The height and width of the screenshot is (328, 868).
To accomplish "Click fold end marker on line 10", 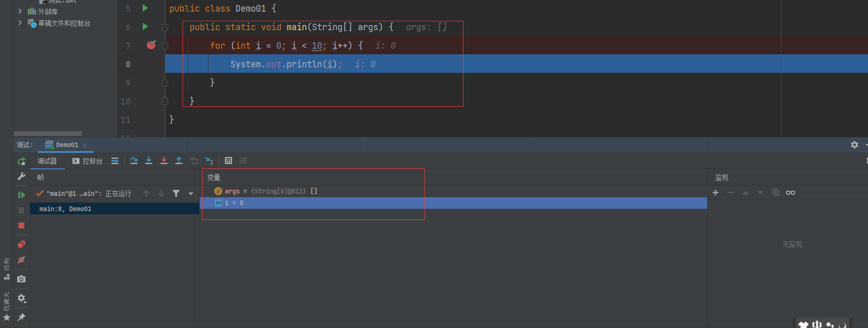I will click(x=165, y=101).
